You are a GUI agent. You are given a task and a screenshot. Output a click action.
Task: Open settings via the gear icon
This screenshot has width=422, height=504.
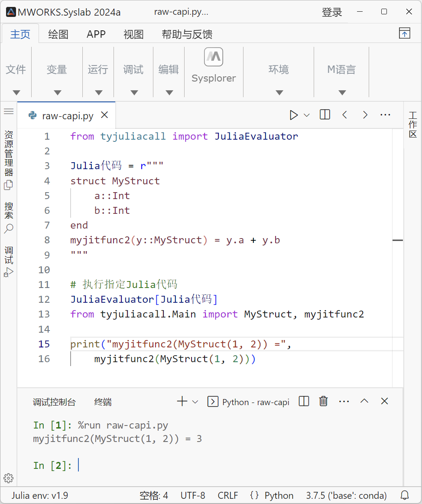point(9,478)
